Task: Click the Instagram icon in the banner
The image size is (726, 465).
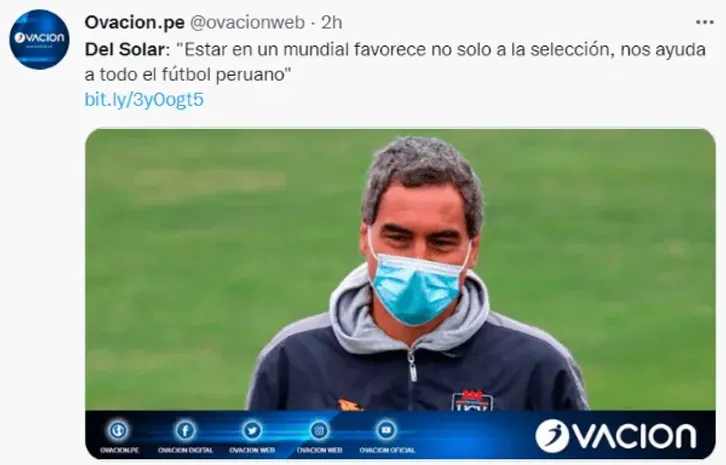Action: click(319, 430)
